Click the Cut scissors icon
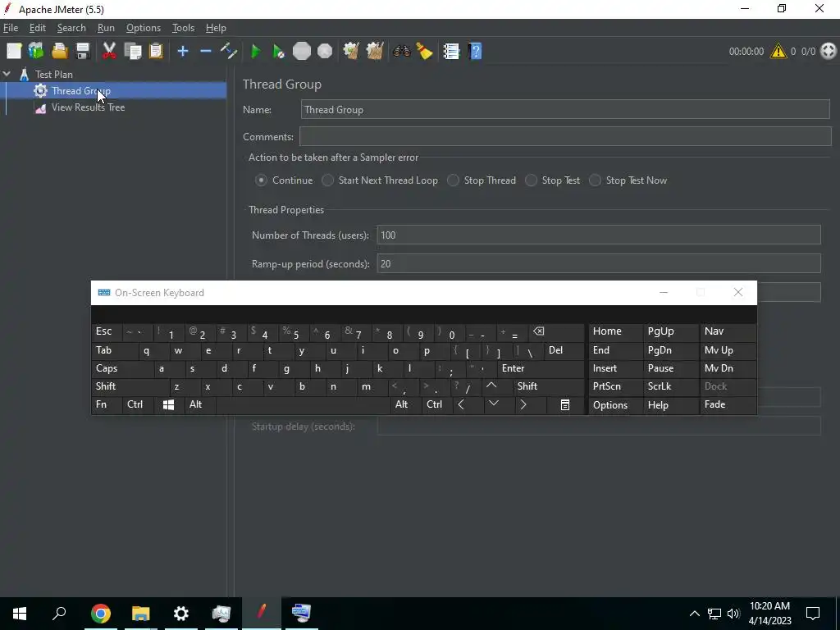Viewport: 840px width, 630px height. tap(109, 52)
